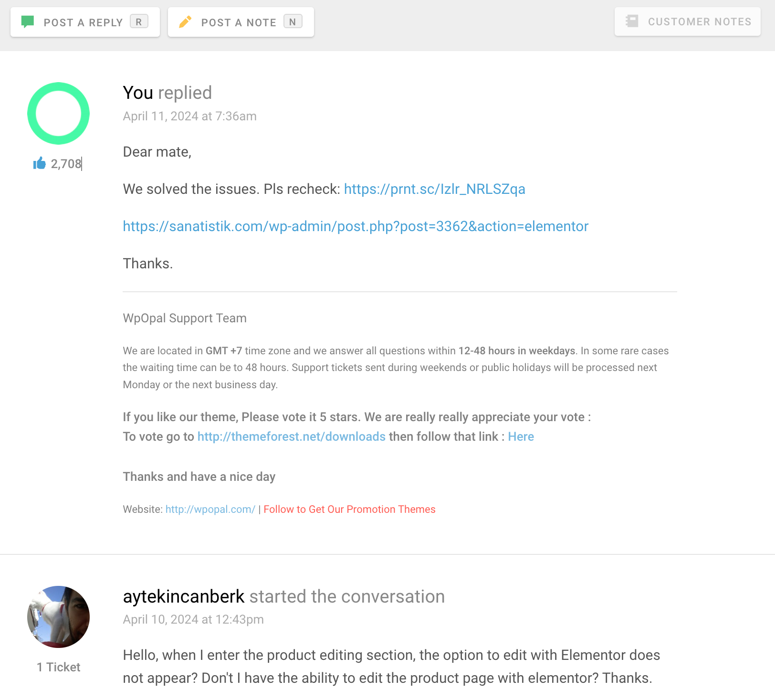
Task: Open aytekincanberk's profile avatar
Action: coord(58,617)
